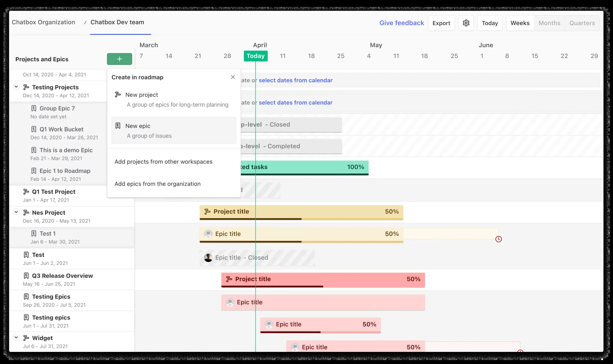The height and width of the screenshot is (364, 613).
Task: Select New epic in create menu
Action: [174, 130]
